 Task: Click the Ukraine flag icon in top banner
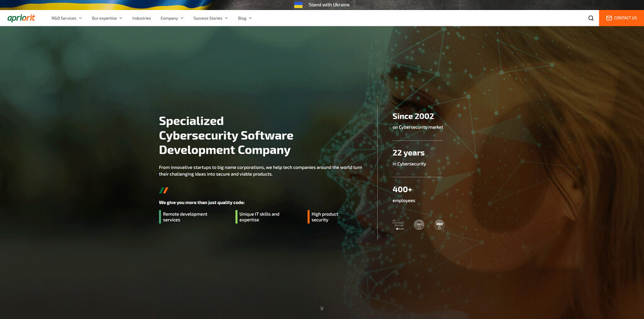tap(299, 5)
